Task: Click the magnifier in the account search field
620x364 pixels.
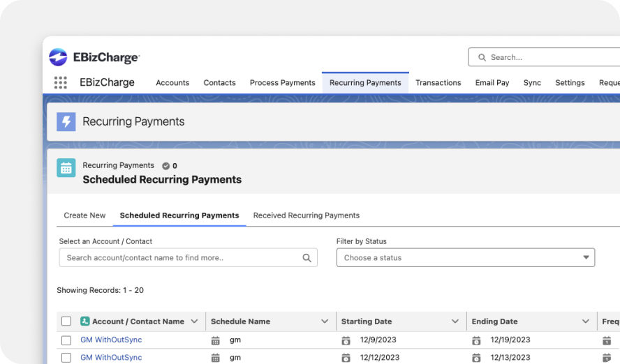Action: (307, 258)
